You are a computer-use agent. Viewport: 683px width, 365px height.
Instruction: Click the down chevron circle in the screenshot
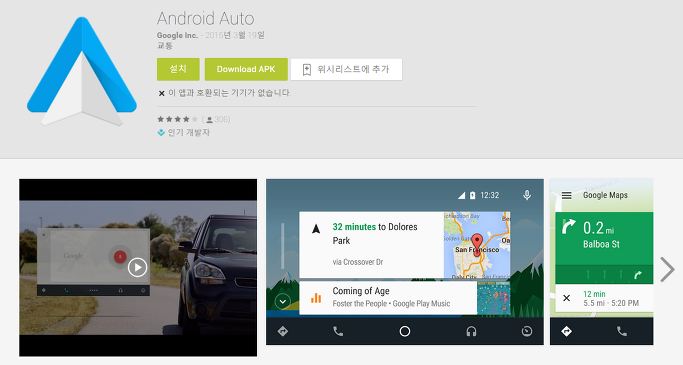click(283, 301)
